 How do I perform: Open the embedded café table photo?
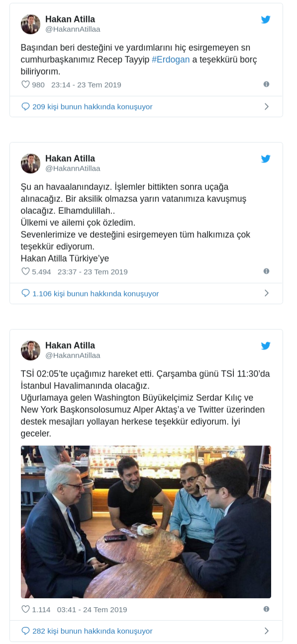click(146, 522)
